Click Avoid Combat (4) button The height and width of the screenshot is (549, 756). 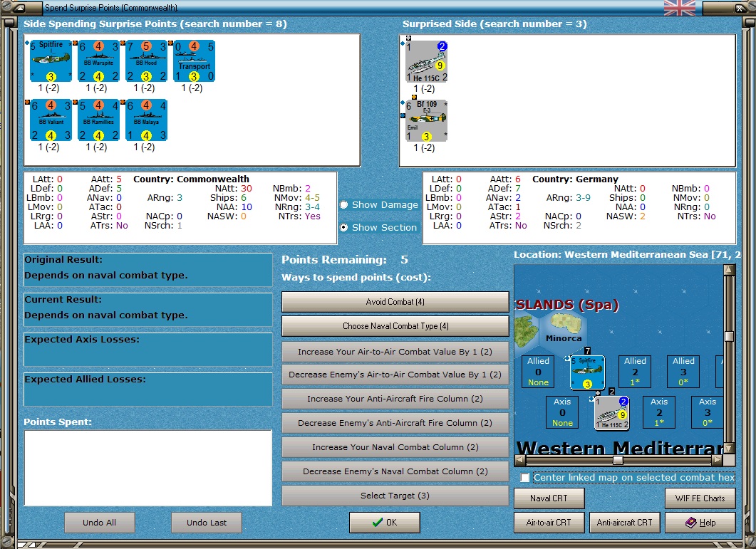coord(395,302)
